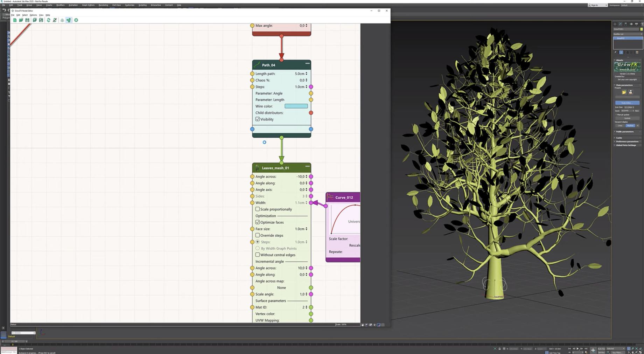The width and height of the screenshot is (644, 354).
Task: Click the open preset folder icon
Action: click(x=624, y=92)
